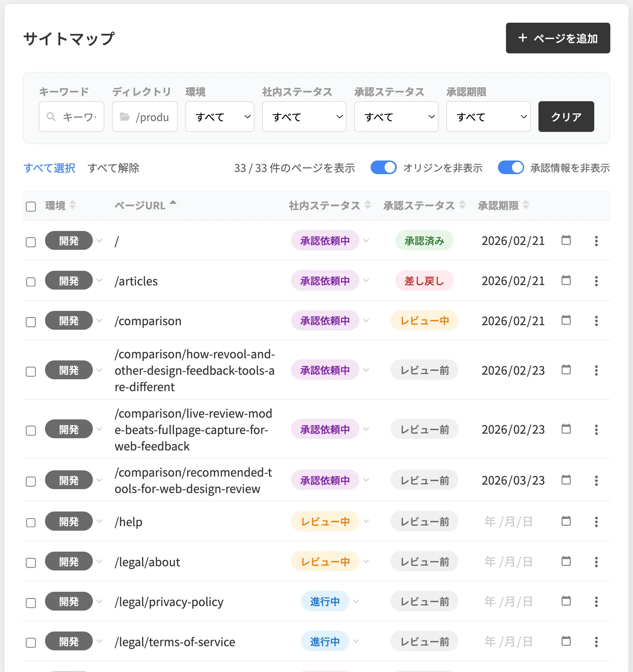Click the search magnifier icon in the keyword field
The image size is (633, 672).
coord(52,117)
